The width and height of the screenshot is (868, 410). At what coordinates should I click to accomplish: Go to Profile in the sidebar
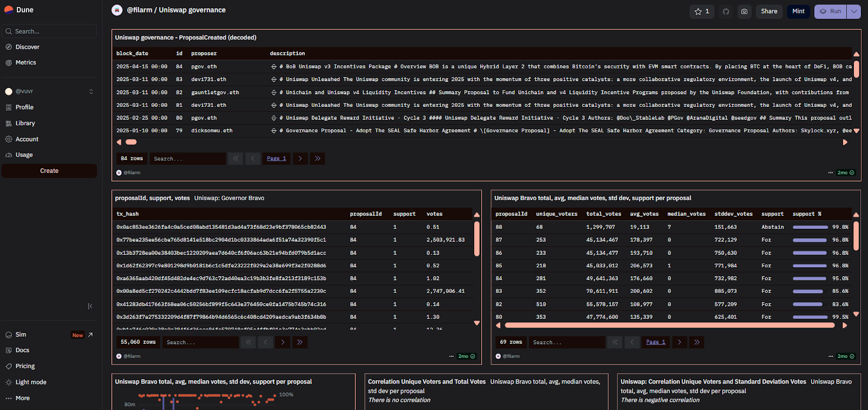pyautogui.click(x=24, y=107)
